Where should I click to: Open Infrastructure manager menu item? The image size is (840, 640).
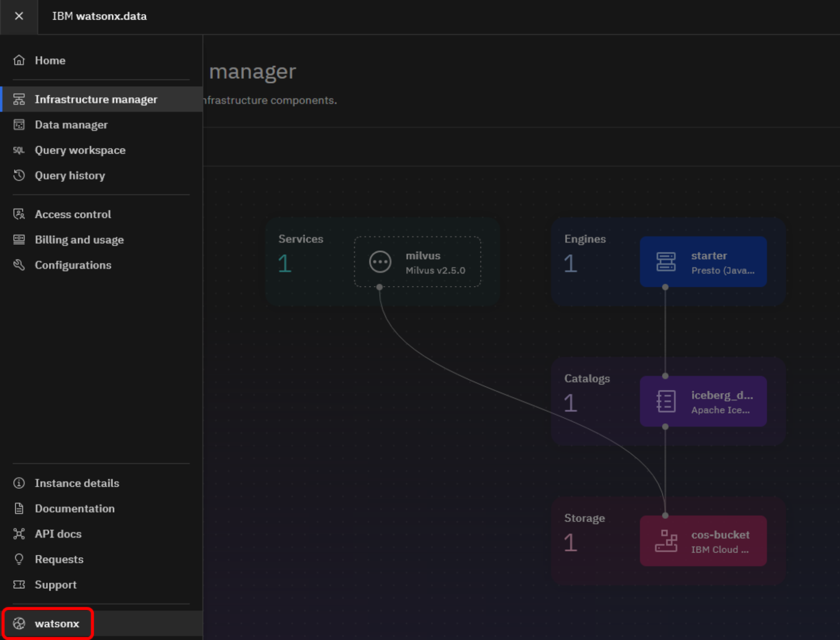96,99
